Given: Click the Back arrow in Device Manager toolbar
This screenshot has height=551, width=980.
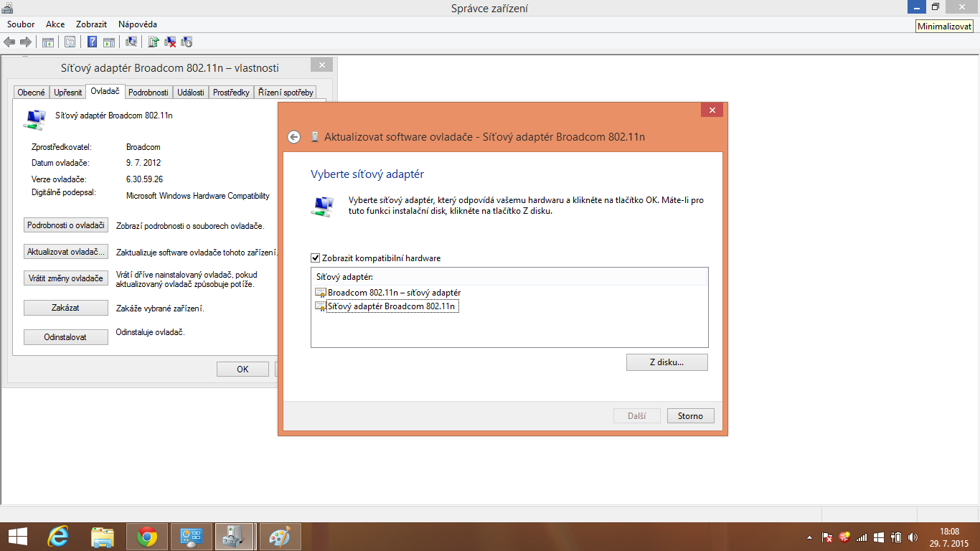Looking at the screenshot, I should [9, 42].
